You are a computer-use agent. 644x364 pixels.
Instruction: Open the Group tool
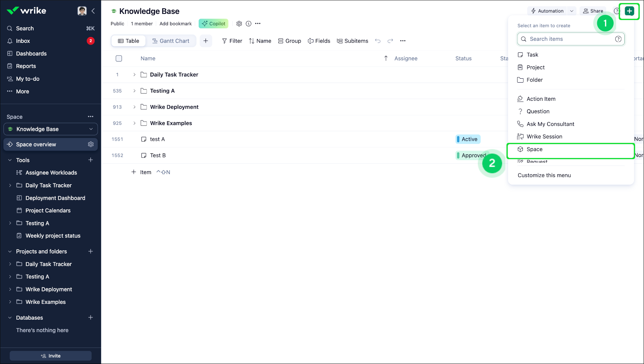[289, 41]
